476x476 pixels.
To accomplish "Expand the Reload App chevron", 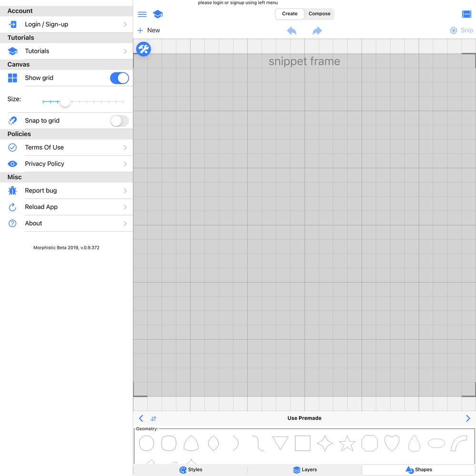I will [x=125, y=207].
